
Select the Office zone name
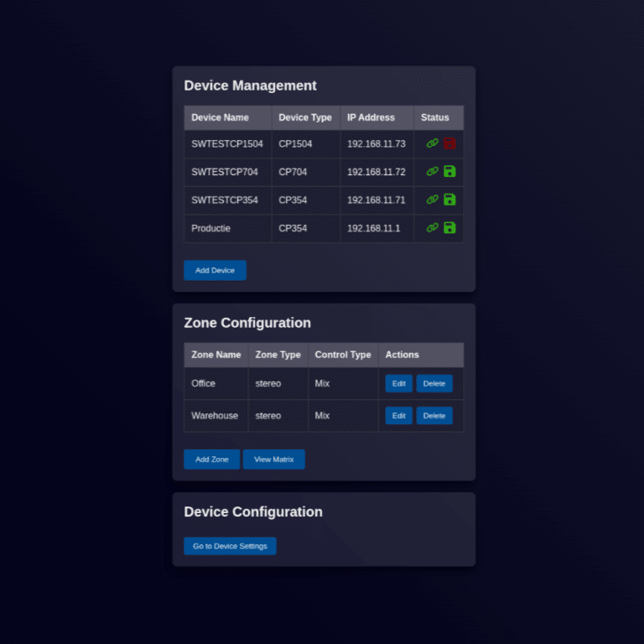(x=203, y=383)
